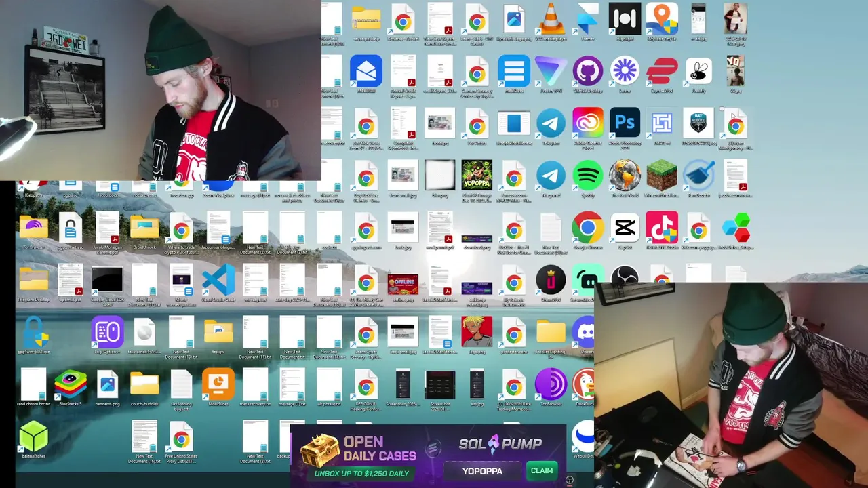Open the Adobe Creative Cloud icon
868x488 pixels.
(588, 124)
